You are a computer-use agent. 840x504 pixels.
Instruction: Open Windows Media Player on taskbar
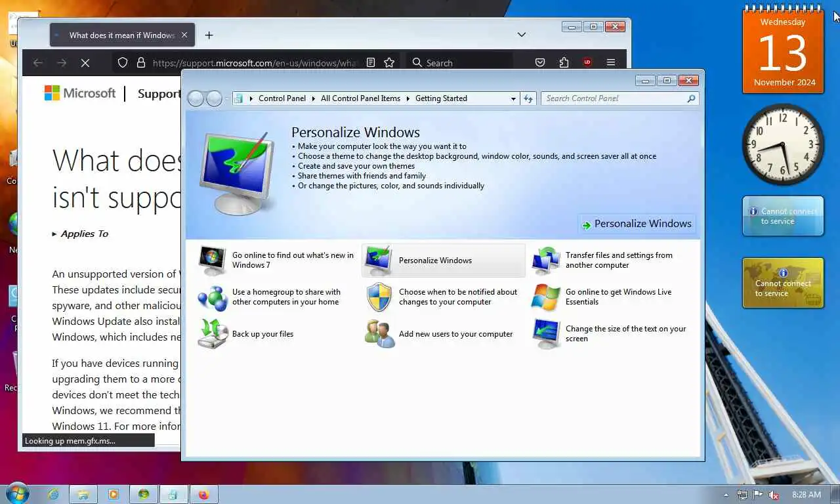coord(113,494)
